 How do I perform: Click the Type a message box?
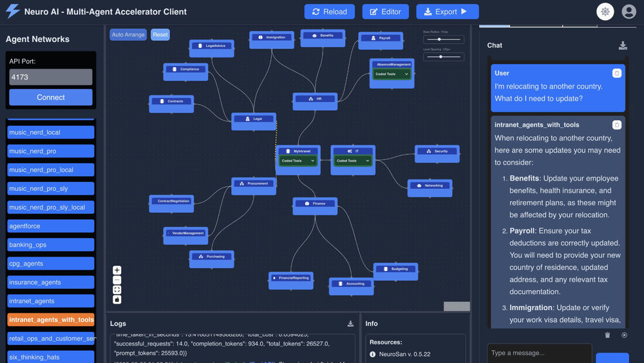[x=539, y=353]
